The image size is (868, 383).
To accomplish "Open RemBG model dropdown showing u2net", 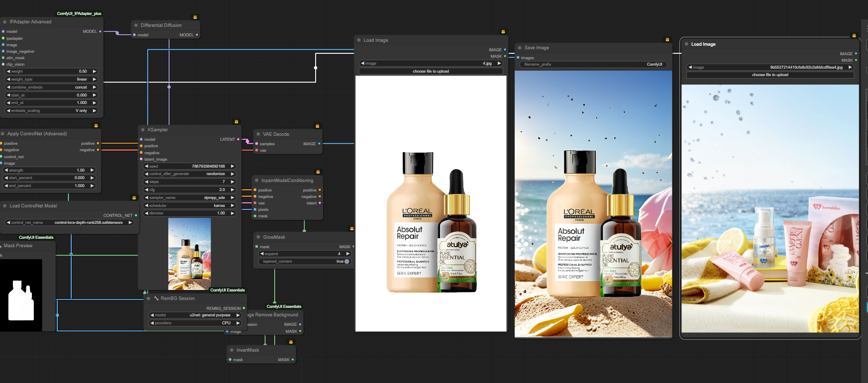I will (x=195, y=315).
